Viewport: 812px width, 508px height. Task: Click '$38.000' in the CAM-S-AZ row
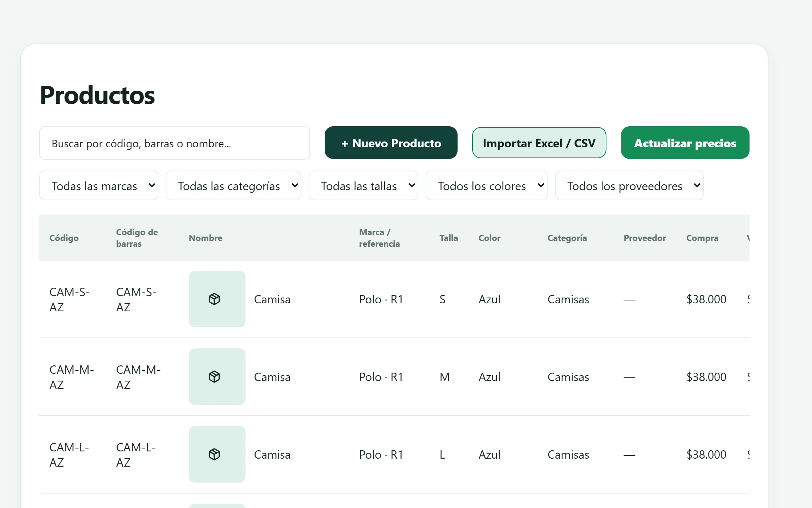[706, 299]
